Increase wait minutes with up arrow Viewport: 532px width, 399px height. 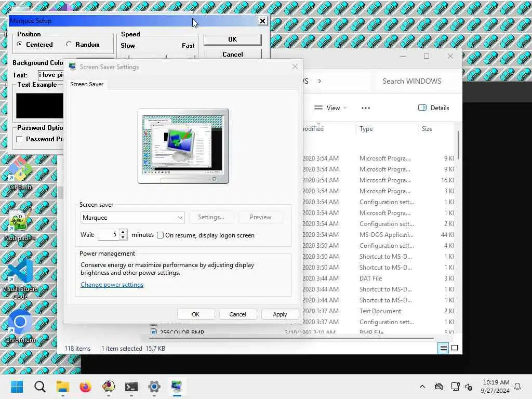(x=123, y=232)
